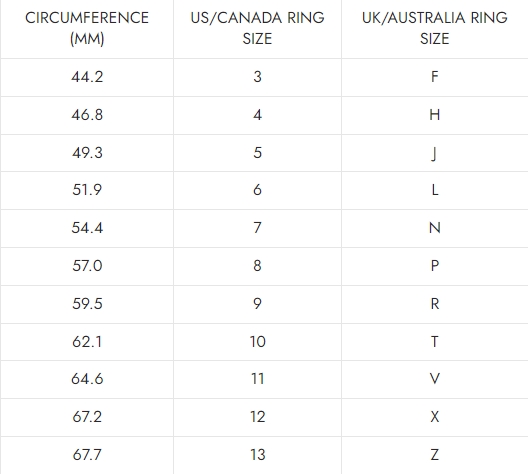Viewport: 528px width, 474px height.
Task: Click the 51.9 circumference value
Action: tap(87, 190)
